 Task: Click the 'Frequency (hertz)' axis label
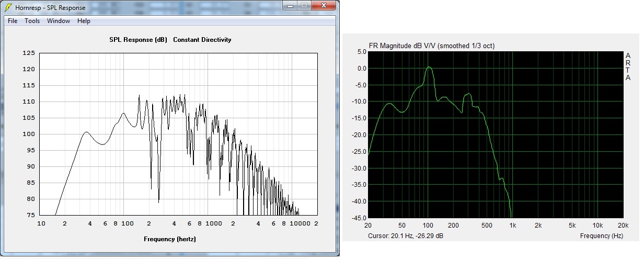170,239
